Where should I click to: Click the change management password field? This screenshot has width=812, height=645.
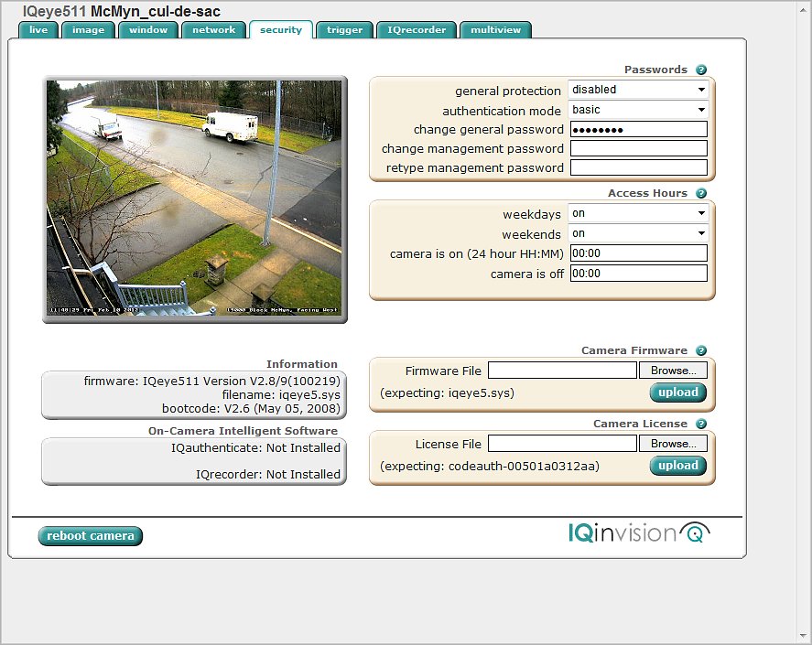tap(638, 148)
